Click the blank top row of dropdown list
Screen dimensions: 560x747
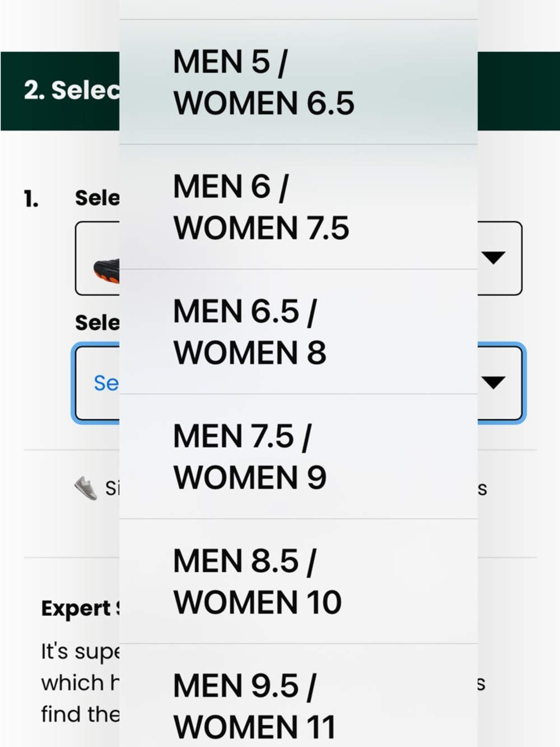pyautogui.click(x=298, y=10)
